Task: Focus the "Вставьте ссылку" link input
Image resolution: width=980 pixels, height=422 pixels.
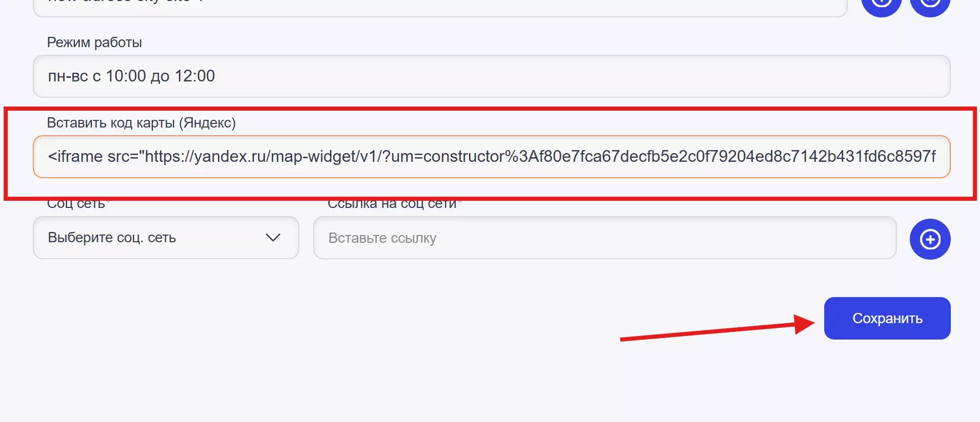Action: (604, 238)
